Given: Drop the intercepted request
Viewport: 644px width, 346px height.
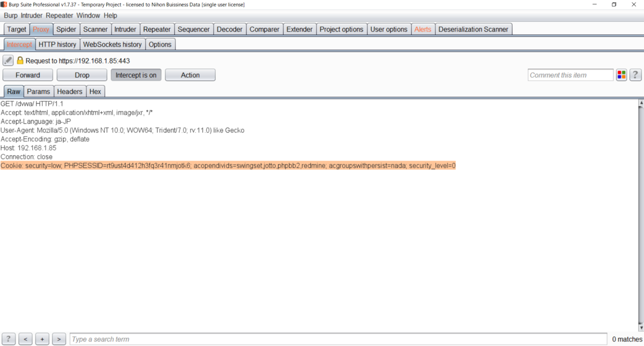Looking at the screenshot, I should coord(82,75).
